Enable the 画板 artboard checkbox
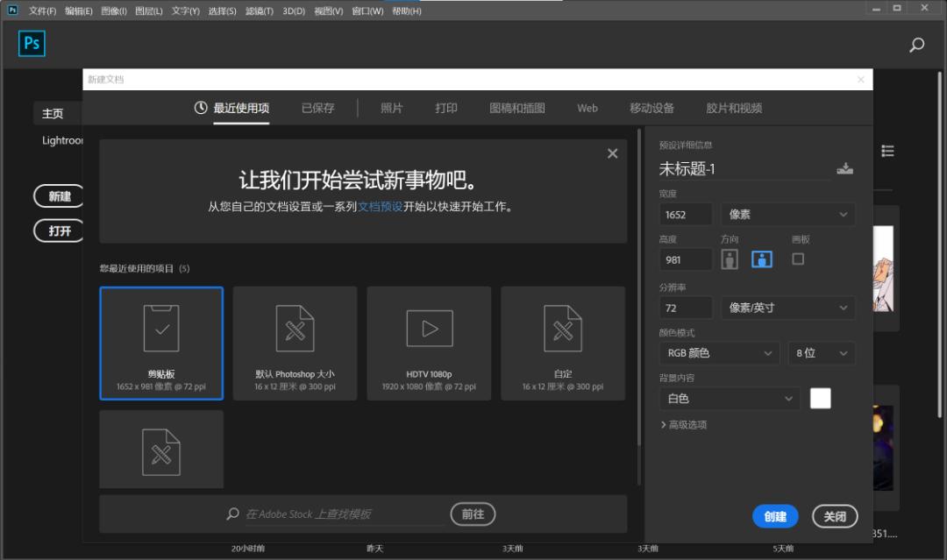The height and width of the screenshot is (560, 947). coord(797,259)
